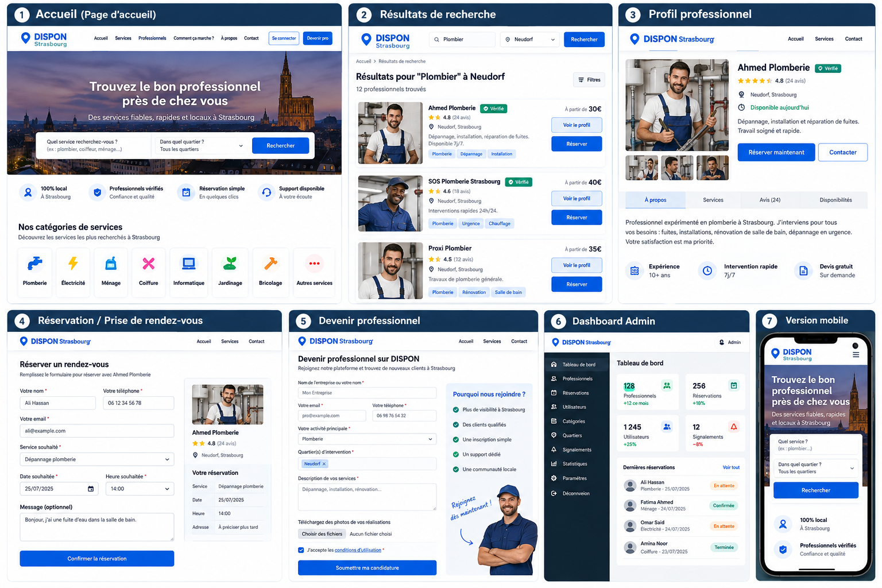Open the Jardinage plant category icon

pos(230,264)
